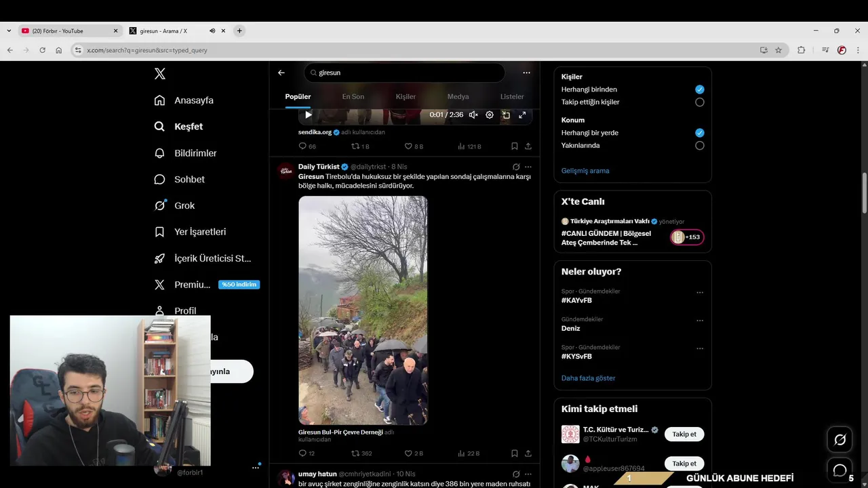Switch to the En Son tab
The height and width of the screenshot is (488, 868).
pyautogui.click(x=353, y=97)
